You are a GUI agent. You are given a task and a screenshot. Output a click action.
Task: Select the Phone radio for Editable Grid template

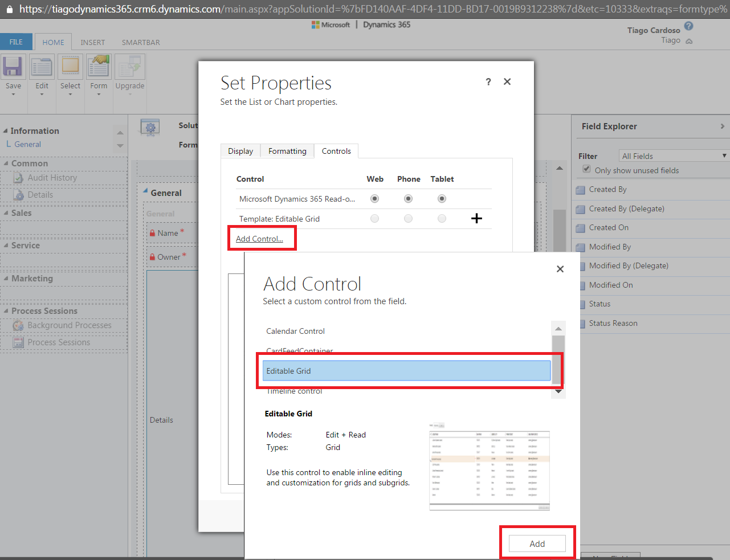(x=409, y=218)
